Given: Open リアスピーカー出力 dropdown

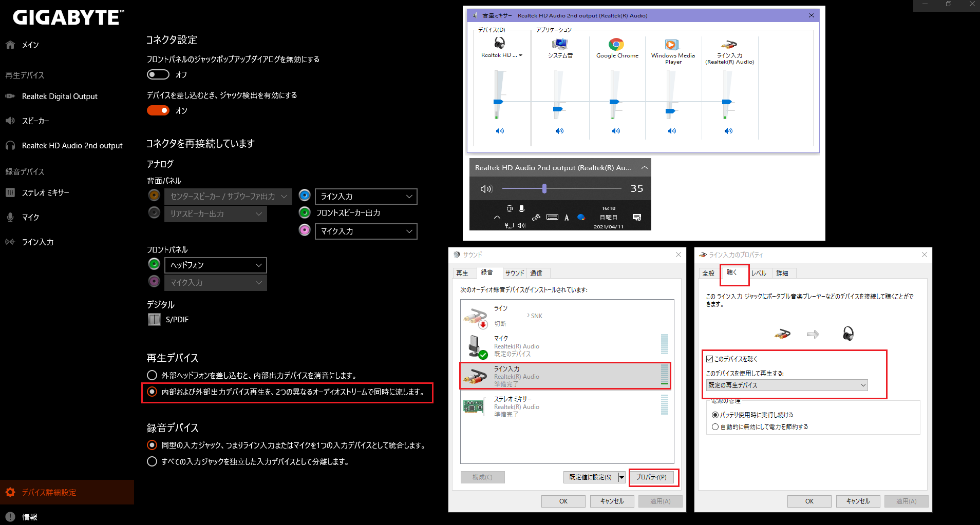Looking at the screenshot, I should coord(216,213).
